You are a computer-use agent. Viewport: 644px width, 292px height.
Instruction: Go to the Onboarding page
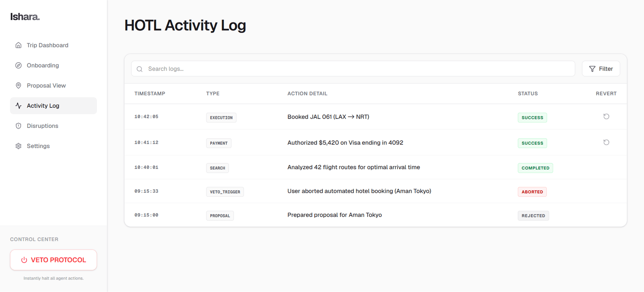click(x=53, y=65)
